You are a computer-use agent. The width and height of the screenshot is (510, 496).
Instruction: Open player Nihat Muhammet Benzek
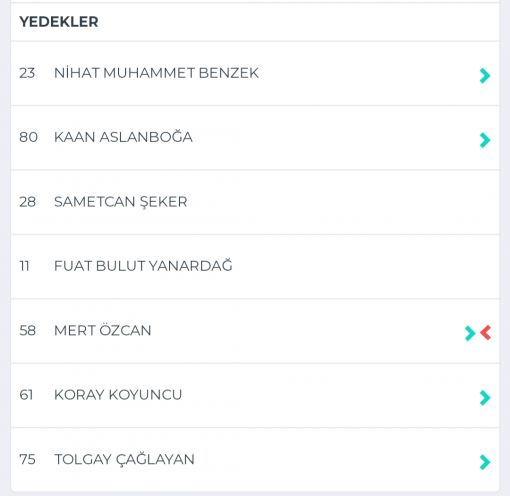pos(156,73)
